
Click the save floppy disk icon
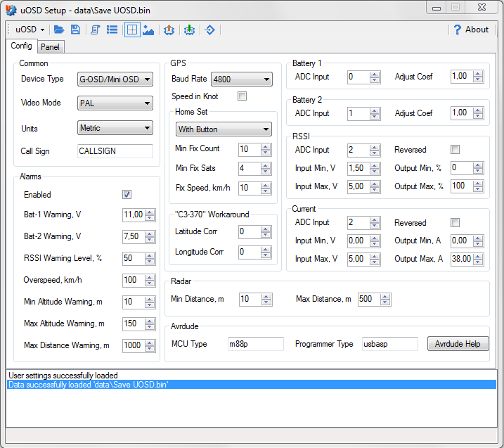coord(75,30)
